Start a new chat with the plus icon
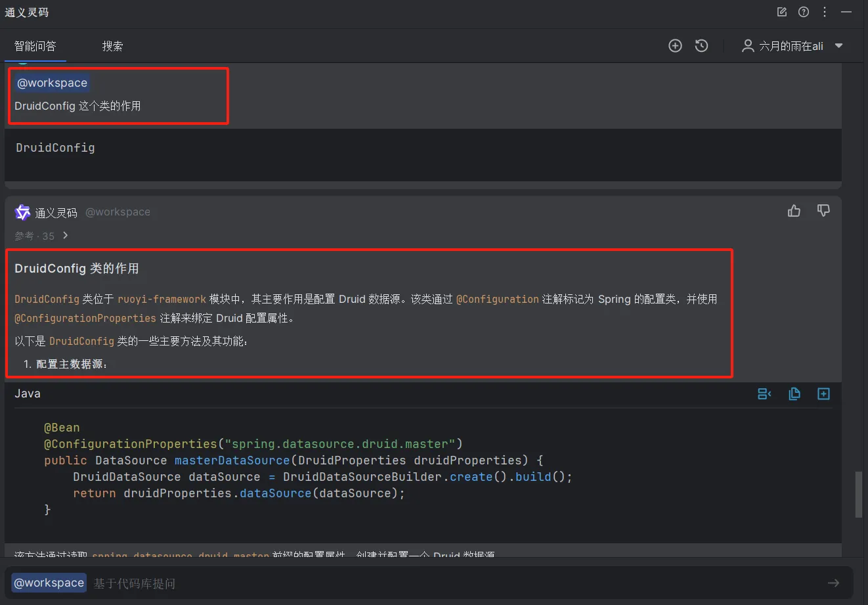Viewport: 868px width, 605px height. pyautogui.click(x=675, y=45)
